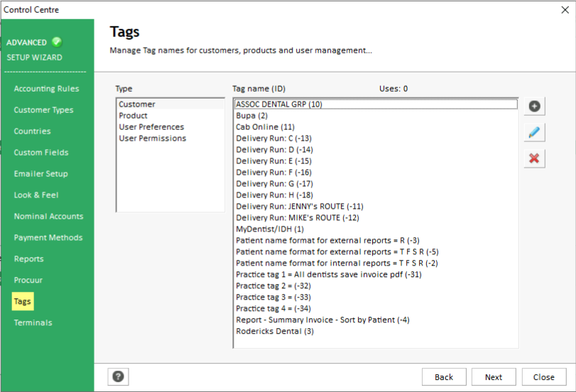Click the Back button
This screenshot has height=392, width=576.
click(x=444, y=377)
